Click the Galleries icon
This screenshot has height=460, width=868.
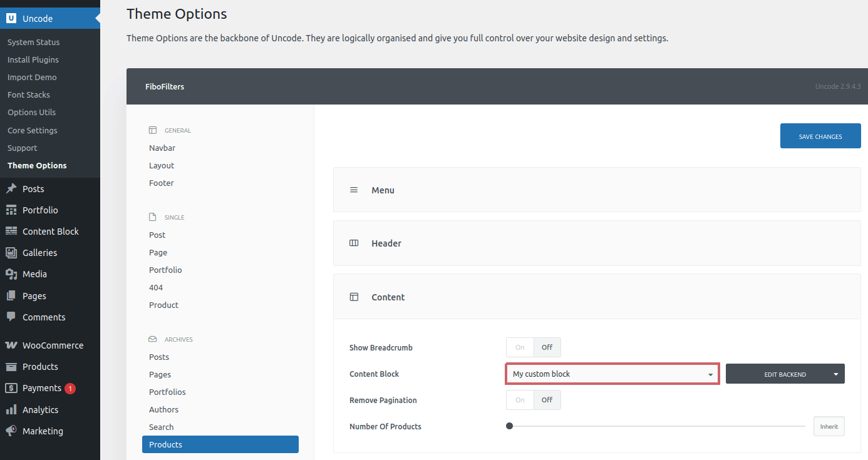11,253
